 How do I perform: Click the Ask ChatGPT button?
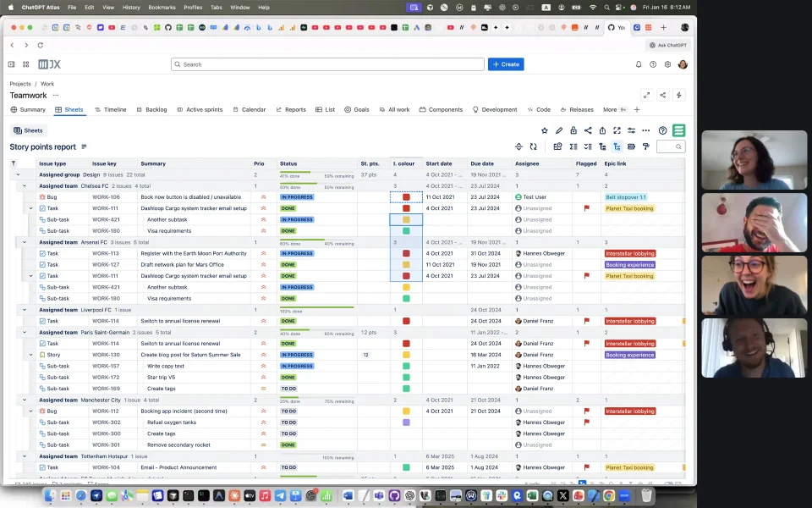point(668,45)
